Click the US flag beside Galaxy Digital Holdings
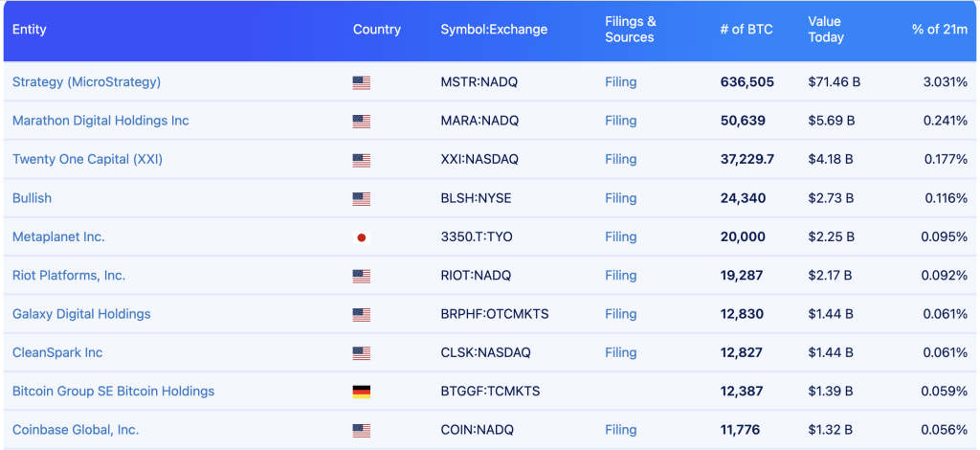 (361, 314)
